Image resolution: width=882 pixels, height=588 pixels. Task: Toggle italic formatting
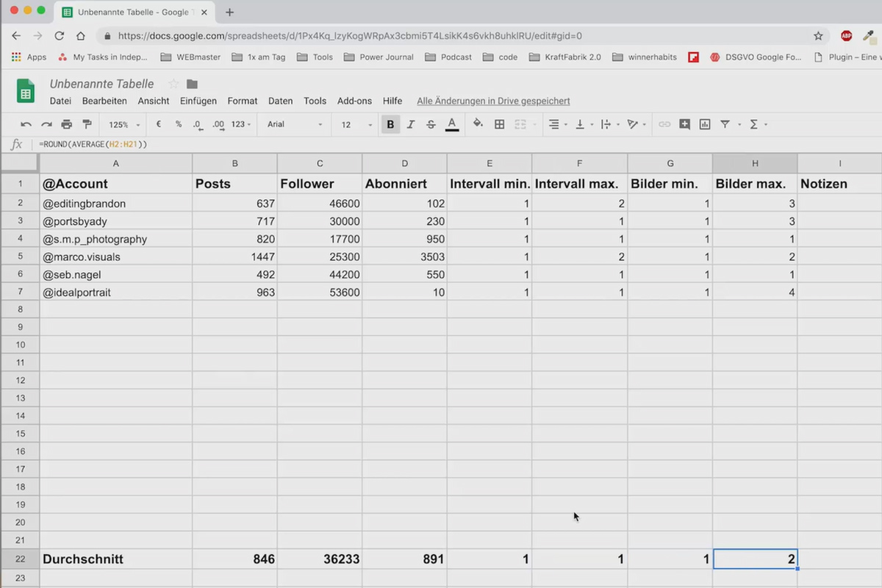point(411,125)
